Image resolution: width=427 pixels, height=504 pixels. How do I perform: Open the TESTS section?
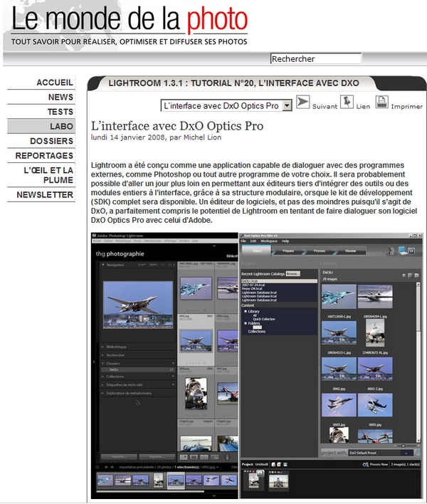point(60,112)
